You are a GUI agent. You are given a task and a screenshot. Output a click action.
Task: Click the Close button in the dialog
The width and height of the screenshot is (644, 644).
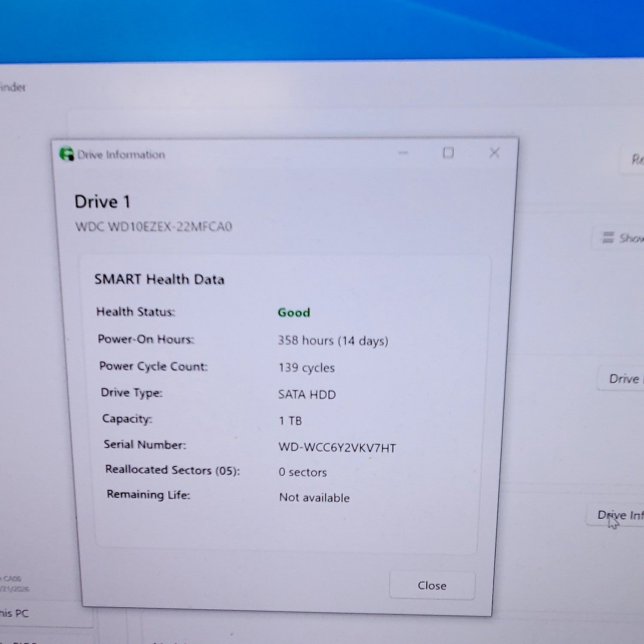pos(432,585)
